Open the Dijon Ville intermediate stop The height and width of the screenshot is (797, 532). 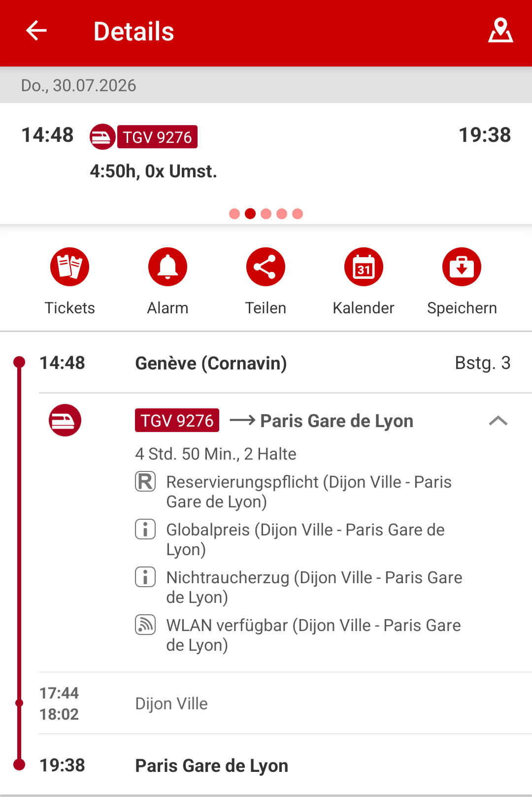(171, 703)
